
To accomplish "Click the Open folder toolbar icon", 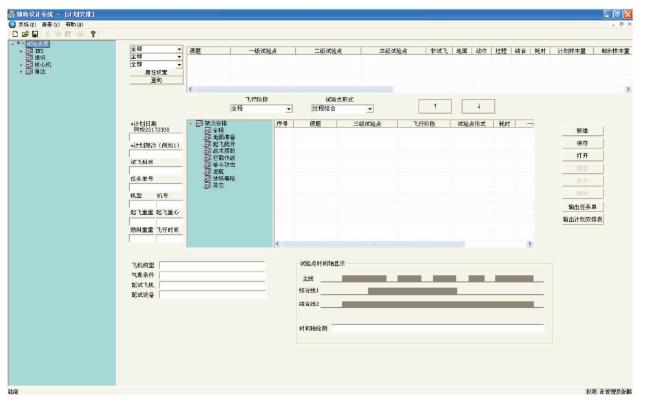I will pos(25,34).
